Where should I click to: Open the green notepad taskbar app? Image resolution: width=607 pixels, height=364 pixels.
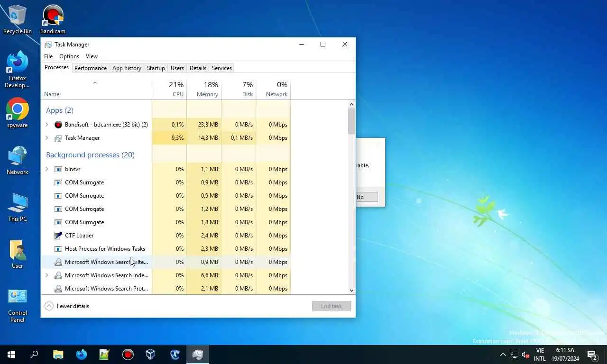click(x=104, y=355)
